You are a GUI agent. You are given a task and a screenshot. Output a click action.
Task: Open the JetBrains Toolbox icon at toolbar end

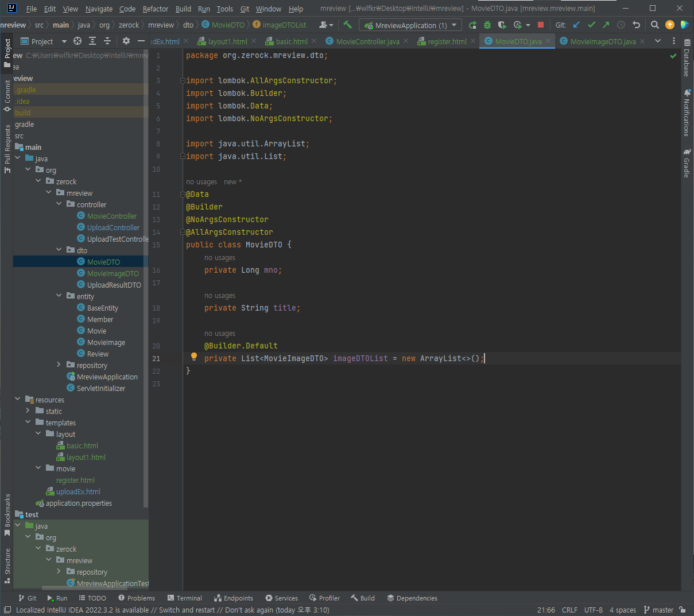click(x=684, y=25)
